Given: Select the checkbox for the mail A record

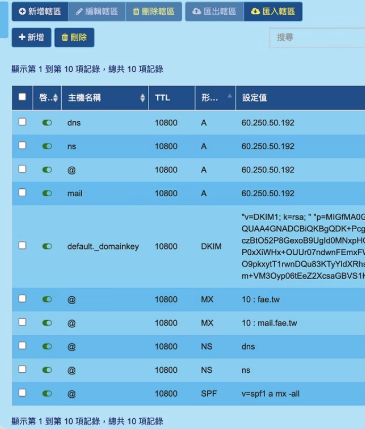Looking at the screenshot, I should pyautogui.click(x=22, y=193).
